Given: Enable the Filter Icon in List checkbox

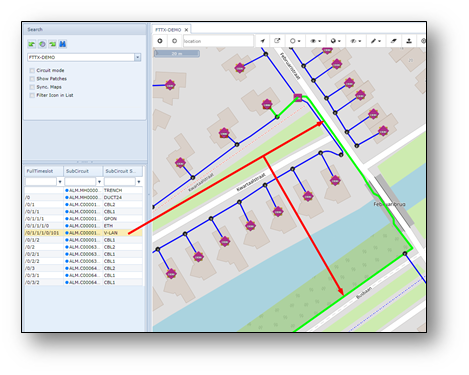Looking at the screenshot, I should pos(32,95).
